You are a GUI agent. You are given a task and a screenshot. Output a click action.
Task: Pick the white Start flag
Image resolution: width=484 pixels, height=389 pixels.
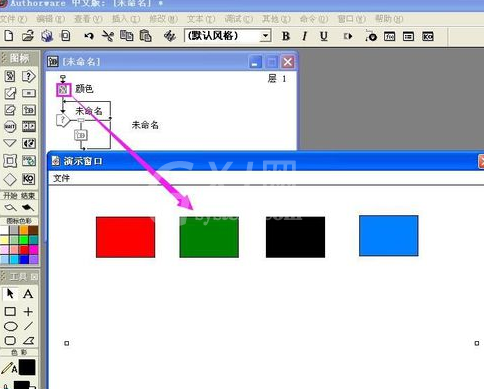[x=10, y=207]
